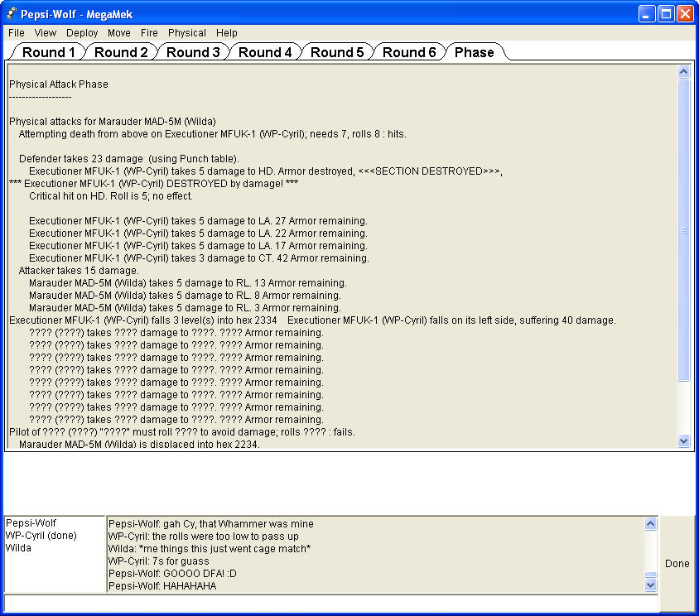Select player Wilda in player list

coord(19,548)
